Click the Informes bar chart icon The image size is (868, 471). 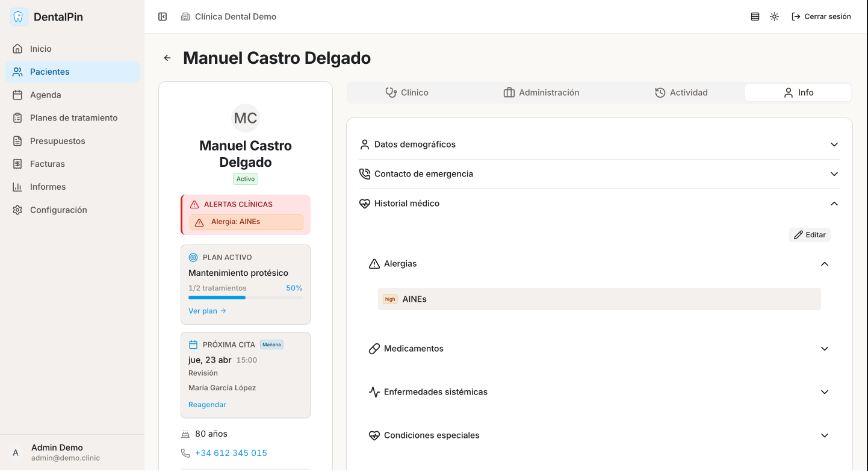pyautogui.click(x=17, y=187)
